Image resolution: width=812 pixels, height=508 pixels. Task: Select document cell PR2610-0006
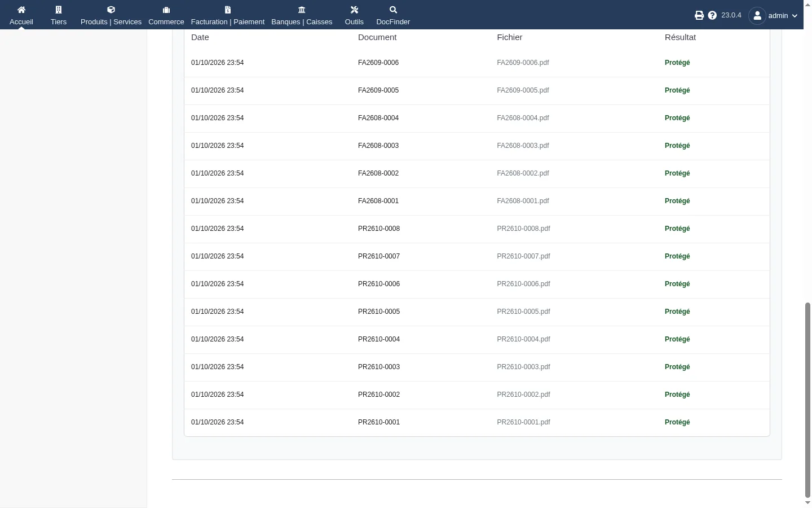379,284
